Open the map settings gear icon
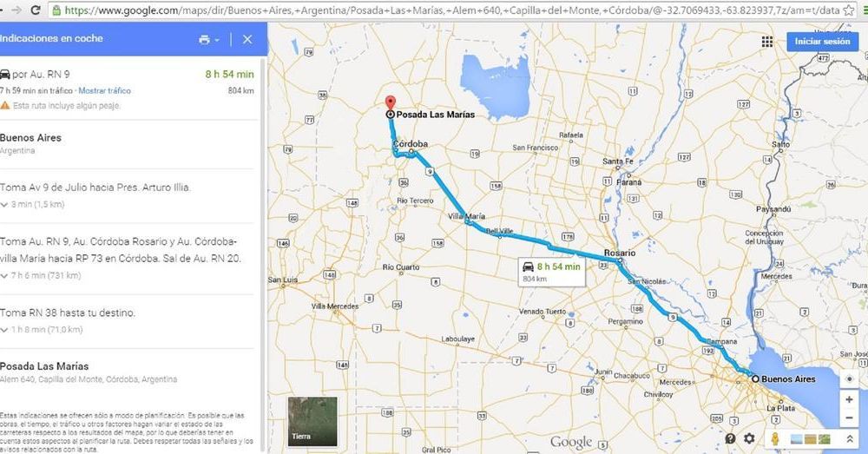This screenshot has height=454, width=868. tap(750, 438)
